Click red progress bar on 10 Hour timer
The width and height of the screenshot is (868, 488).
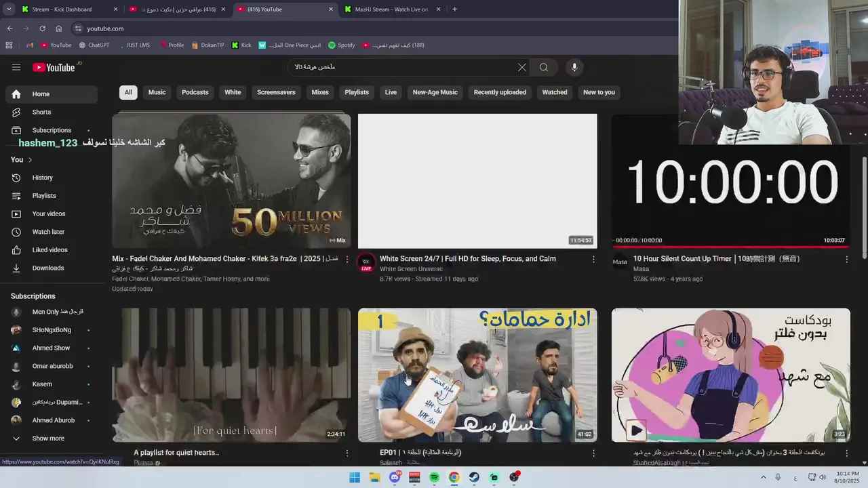coord(730,247)
